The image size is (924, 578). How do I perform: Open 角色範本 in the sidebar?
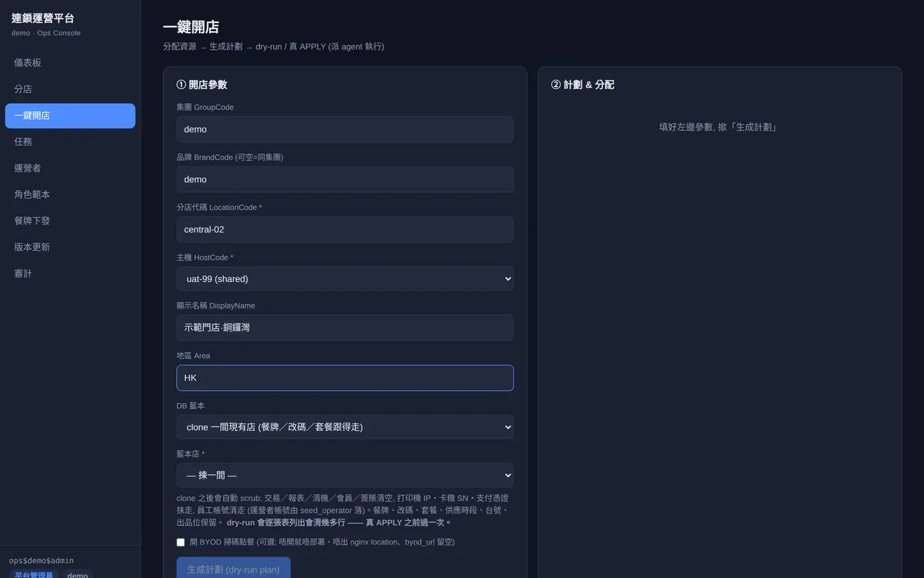[x=70, y=195]
